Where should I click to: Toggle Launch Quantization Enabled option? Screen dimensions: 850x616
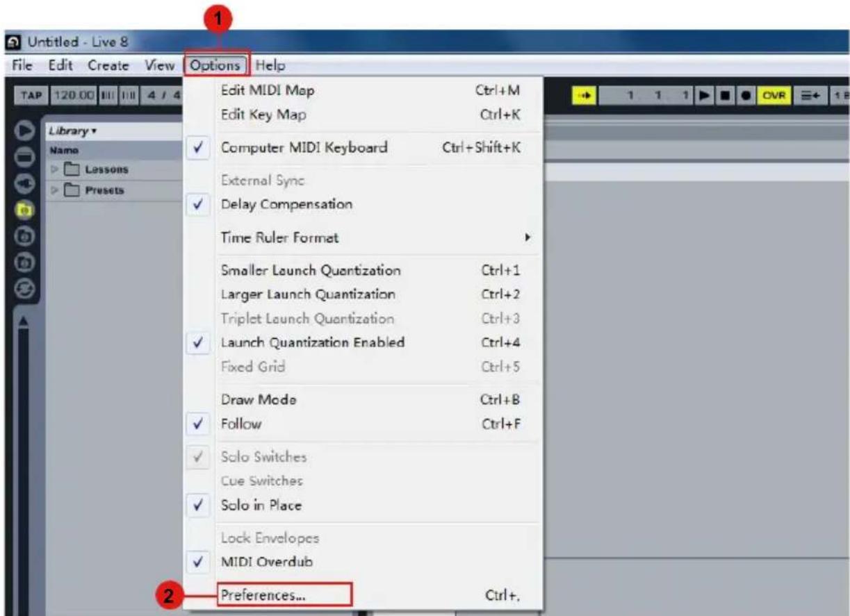[x=363, y=342]
